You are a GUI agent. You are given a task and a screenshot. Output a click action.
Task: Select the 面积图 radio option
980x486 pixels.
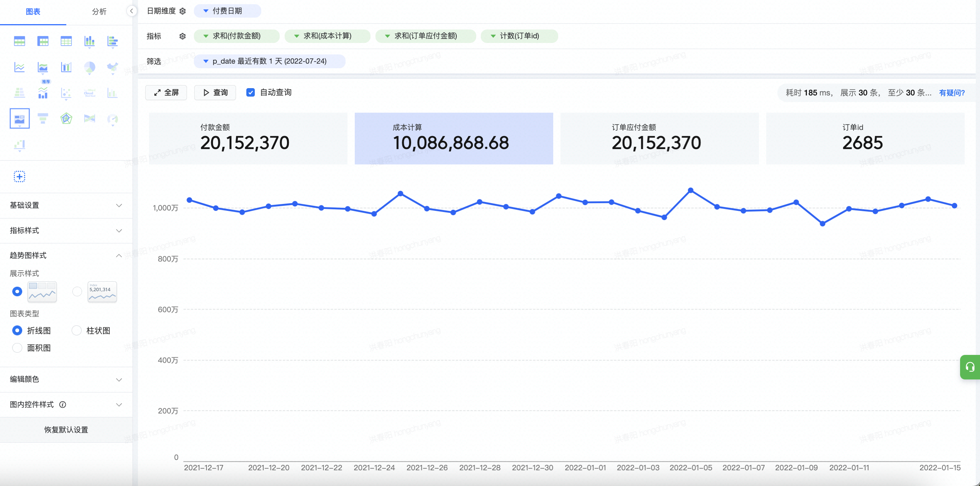pos(17,348)
